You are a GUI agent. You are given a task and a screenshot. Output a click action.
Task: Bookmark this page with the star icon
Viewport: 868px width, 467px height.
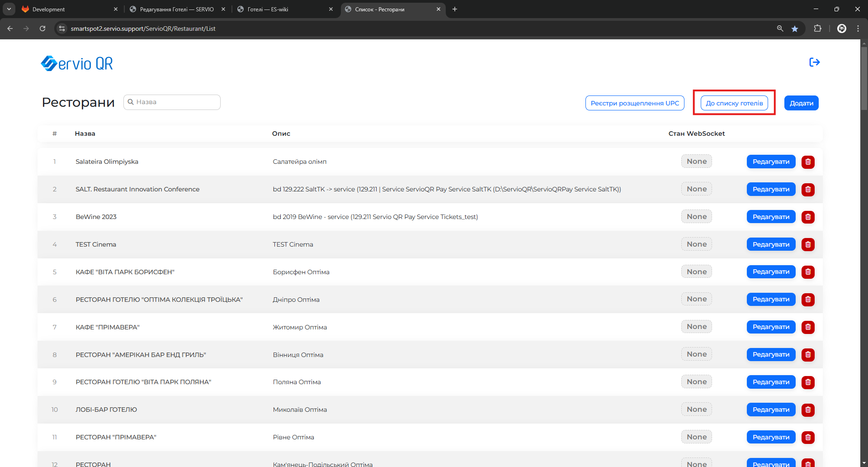[x=795, y=29]
